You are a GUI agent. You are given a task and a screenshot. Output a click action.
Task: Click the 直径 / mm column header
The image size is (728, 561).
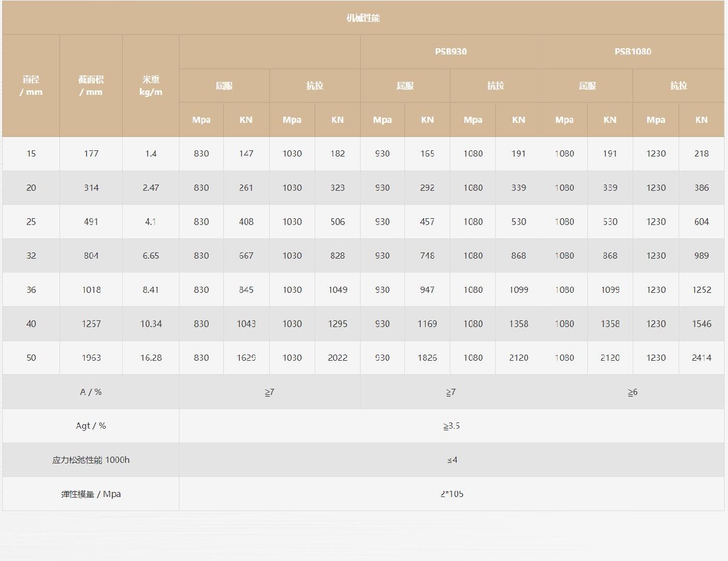31,86
